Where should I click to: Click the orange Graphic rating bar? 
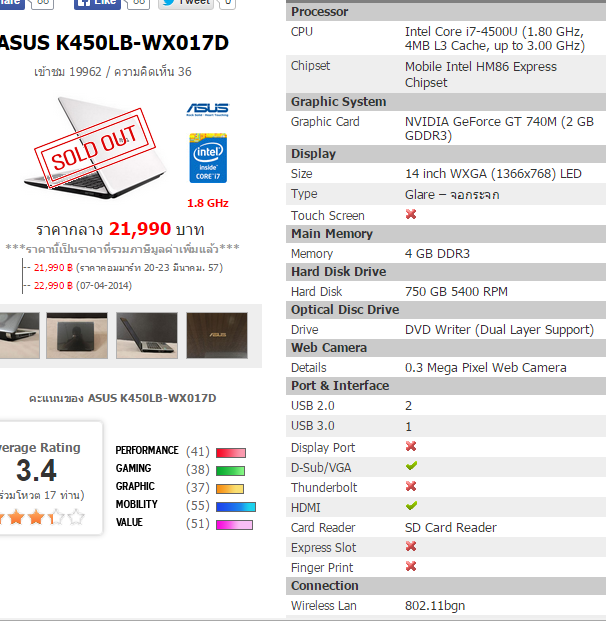(x=230, y=489)
